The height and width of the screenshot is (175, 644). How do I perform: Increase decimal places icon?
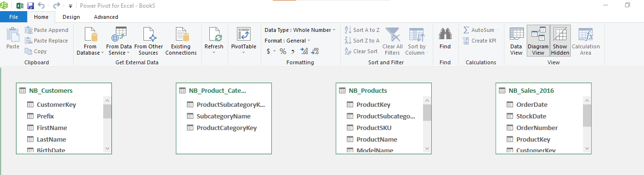(304, 51)
